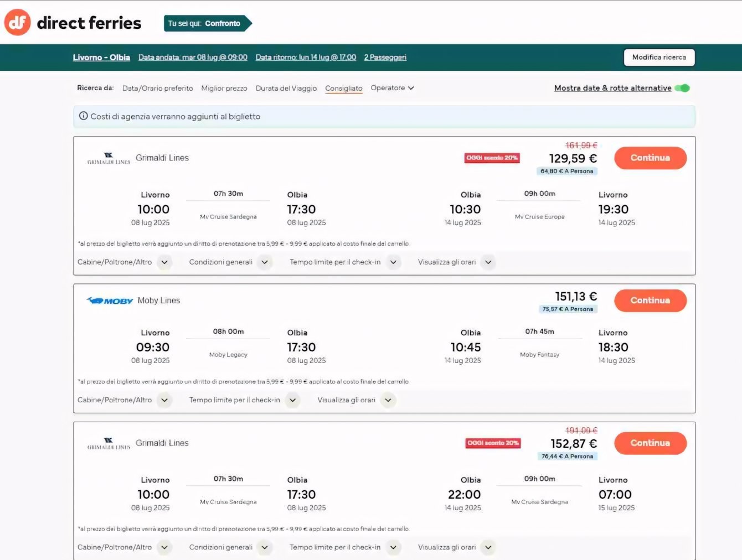Click the Moby Legacy ship name

click(x=228, y=355)
